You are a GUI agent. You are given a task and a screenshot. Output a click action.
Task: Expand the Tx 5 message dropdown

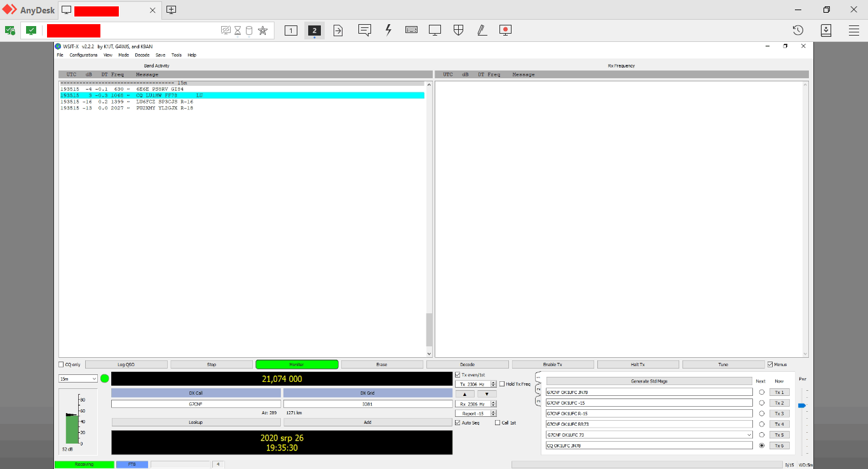tap(748, 435)
